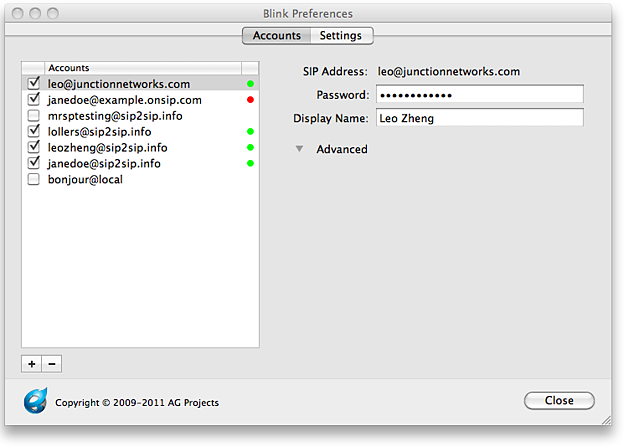Screen dimensions: 629x447
Task: Click the Display Name field
Action: [480, 118]
